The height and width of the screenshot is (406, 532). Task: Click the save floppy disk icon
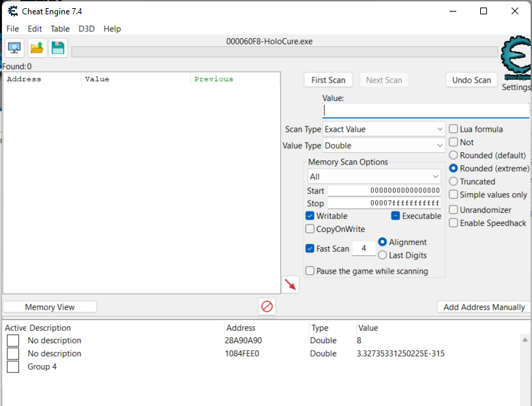pos(58,48)
